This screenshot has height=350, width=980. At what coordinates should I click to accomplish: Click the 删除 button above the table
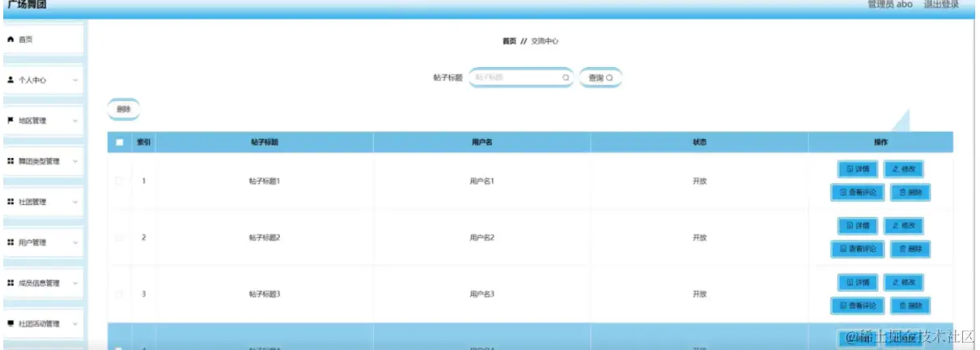124,109
